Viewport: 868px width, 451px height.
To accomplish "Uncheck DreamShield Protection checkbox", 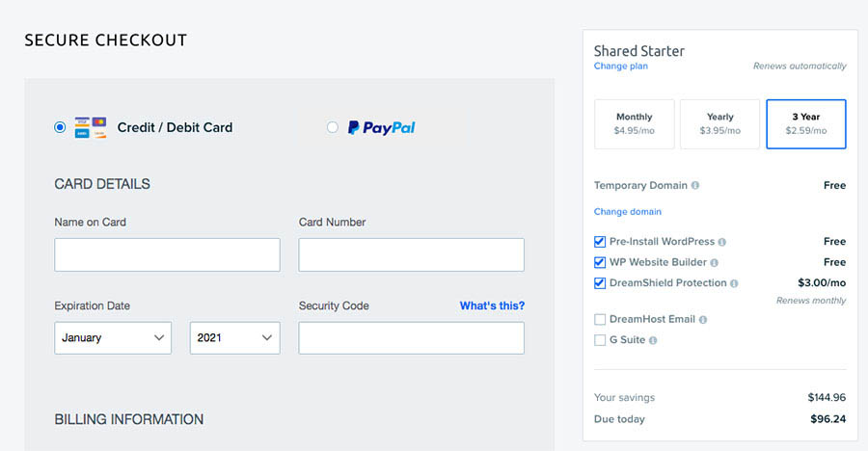I will pos(600,282).
